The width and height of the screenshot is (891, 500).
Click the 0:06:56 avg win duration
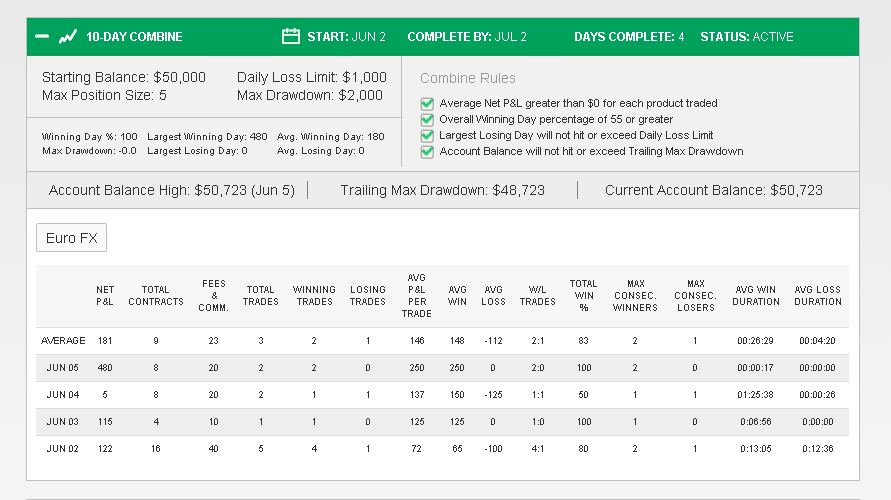[756, 422]
